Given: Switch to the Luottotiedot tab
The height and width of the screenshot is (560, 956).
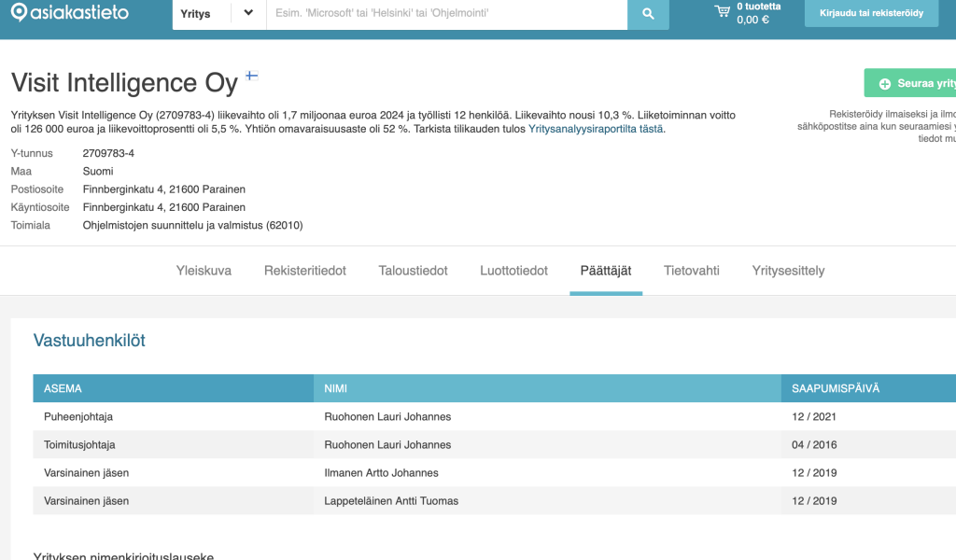Looking at the screenshot, I should coord(514,271).
